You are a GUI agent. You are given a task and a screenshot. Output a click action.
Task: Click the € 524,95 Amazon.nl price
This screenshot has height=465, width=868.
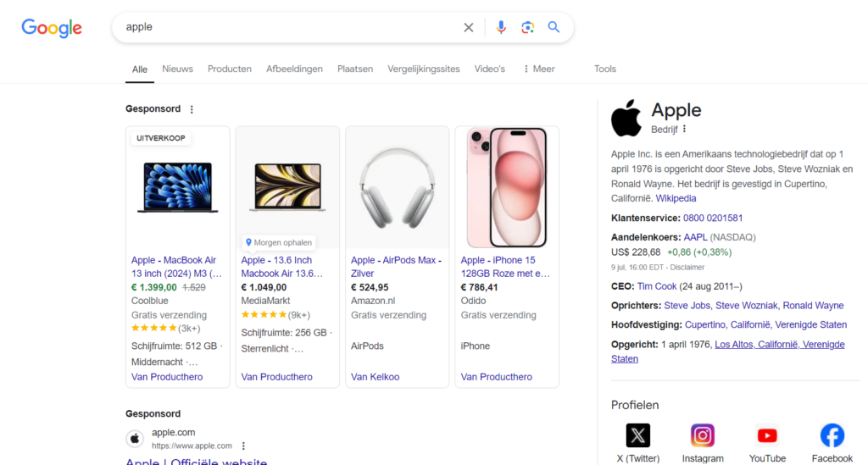click(x=370, y=287)
